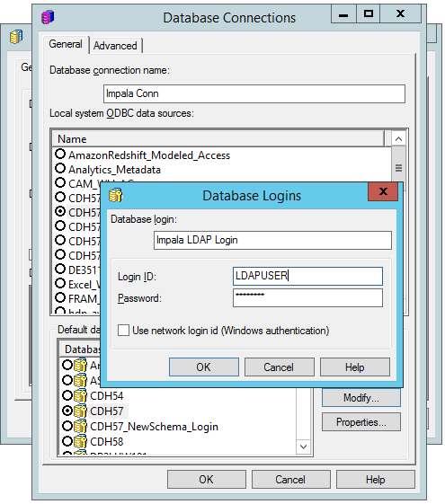Click the Database Logins key icon
The width and height of the screenshot is (445, 504).
click(x=115, y=195)
